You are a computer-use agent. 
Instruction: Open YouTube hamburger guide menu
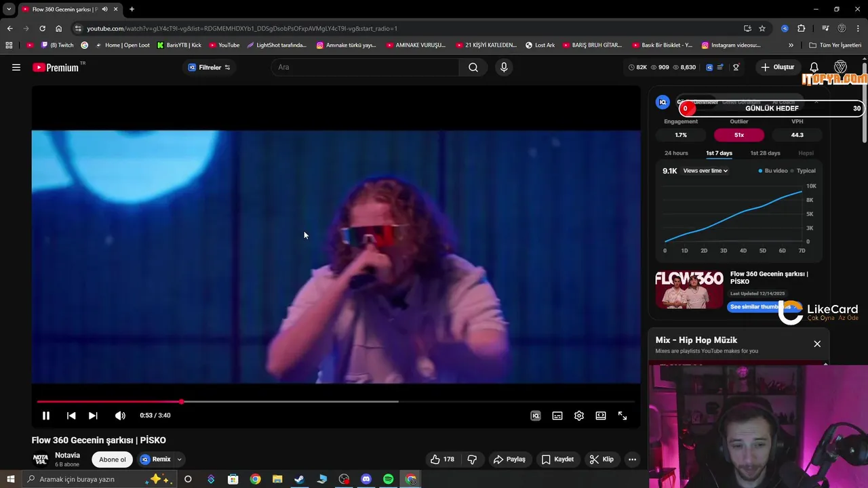16,67
